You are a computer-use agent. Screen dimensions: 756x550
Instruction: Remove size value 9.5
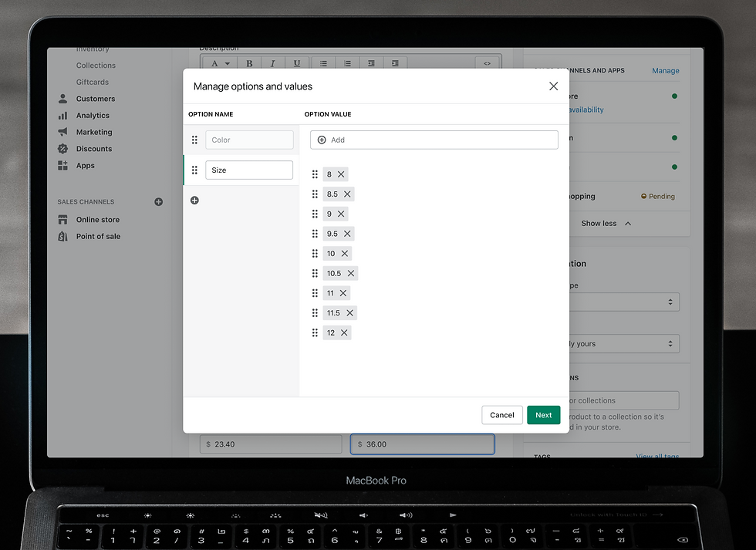click(x=347, y=233)
